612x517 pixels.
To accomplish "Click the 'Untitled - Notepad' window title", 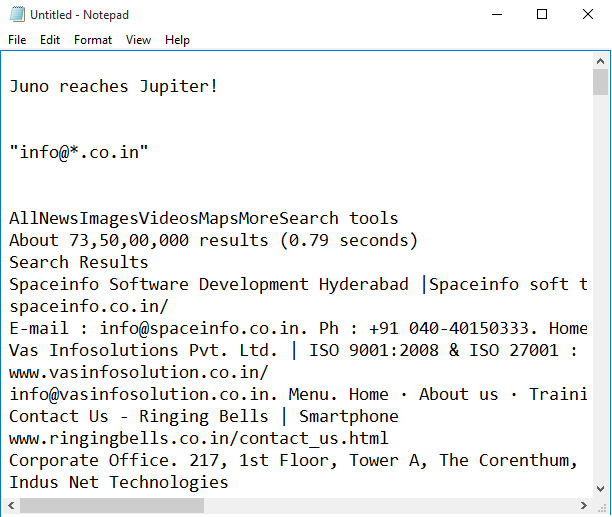I will coord(80,15).
